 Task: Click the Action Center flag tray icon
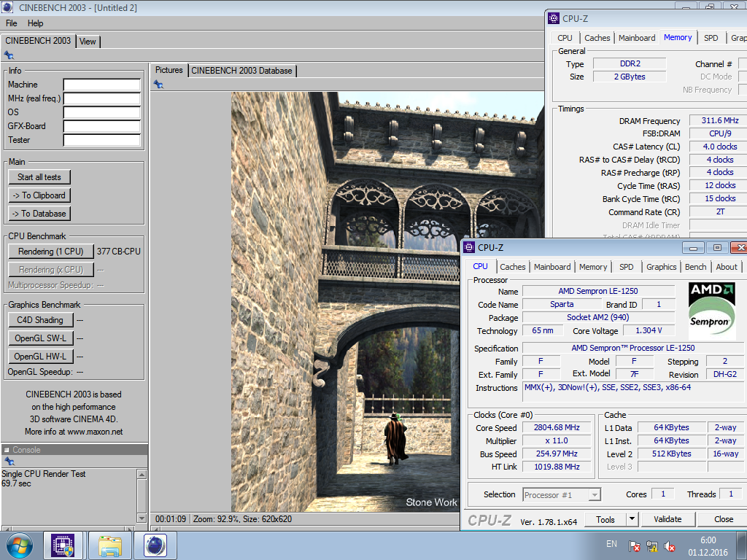point(634,546)
